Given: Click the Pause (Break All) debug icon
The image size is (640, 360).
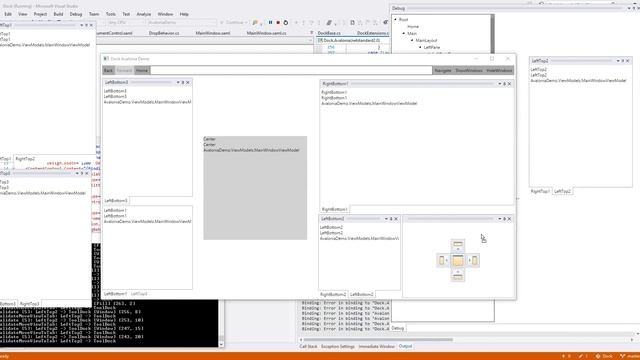Looking at the screenshot, I should (270, 22).
